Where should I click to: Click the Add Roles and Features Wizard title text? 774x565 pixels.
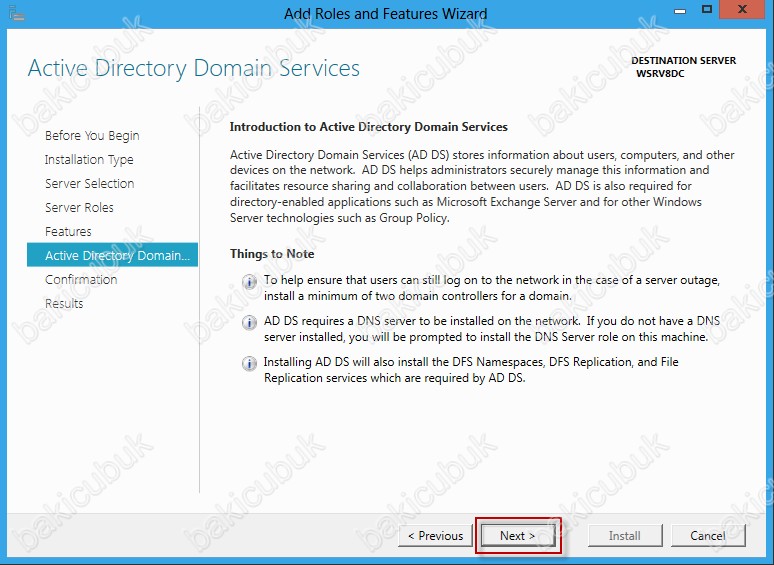point(386,13)
